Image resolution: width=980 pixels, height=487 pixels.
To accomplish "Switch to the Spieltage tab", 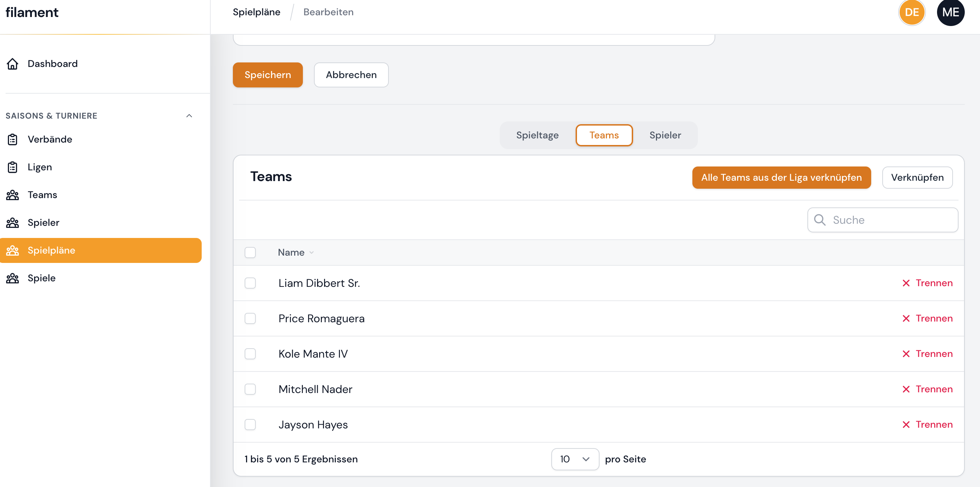I will (x=537, y=135).
